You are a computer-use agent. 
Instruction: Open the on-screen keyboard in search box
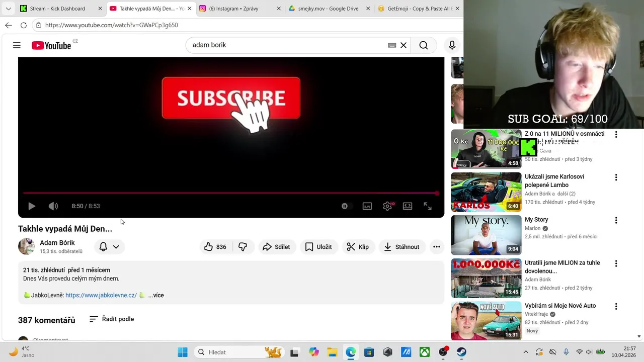click(x=392, y=45)
